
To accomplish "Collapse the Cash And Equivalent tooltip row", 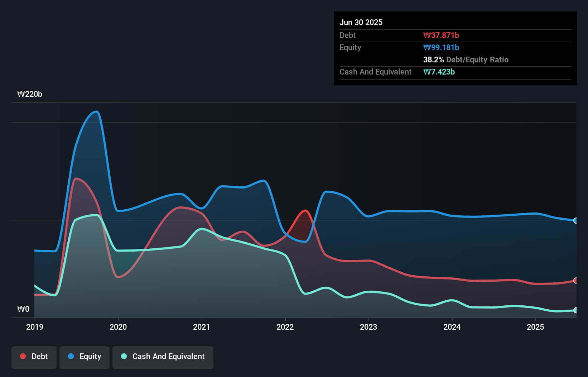I will point(375,72).
